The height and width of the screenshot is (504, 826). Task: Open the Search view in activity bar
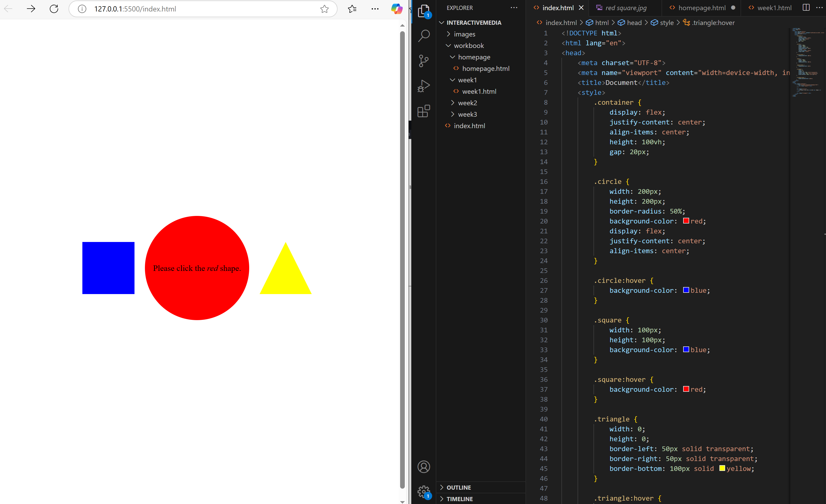424,36
